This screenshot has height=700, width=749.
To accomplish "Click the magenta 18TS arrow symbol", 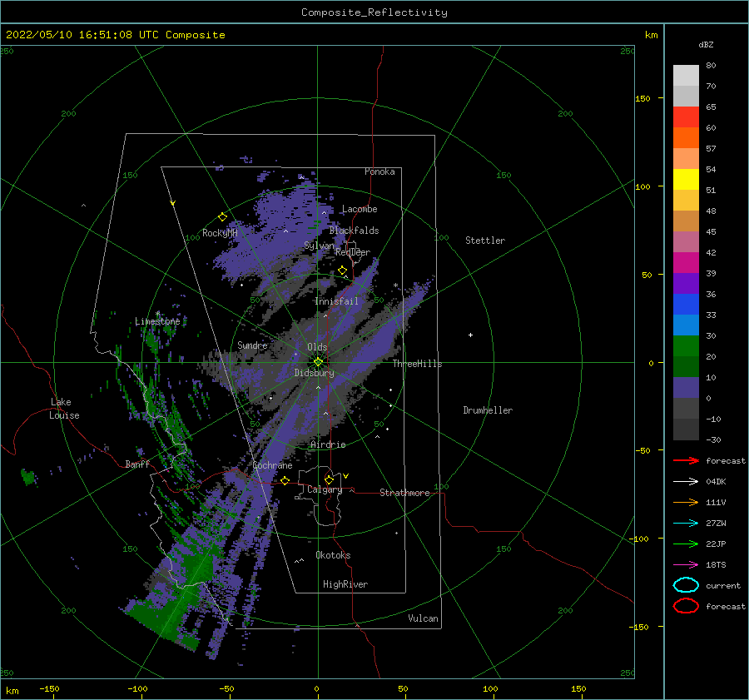I will [686, 565].
